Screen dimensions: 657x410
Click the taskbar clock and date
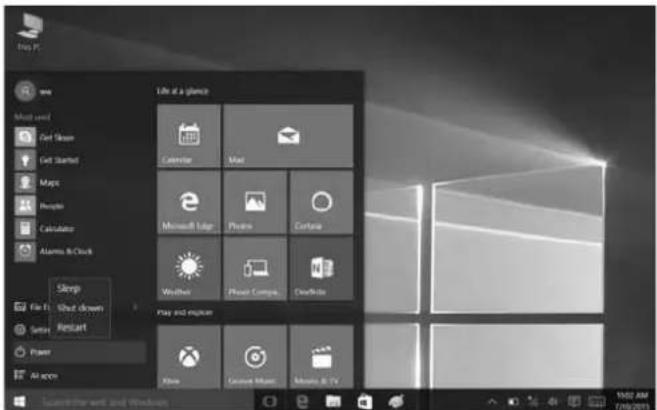(x=631, y=401)
